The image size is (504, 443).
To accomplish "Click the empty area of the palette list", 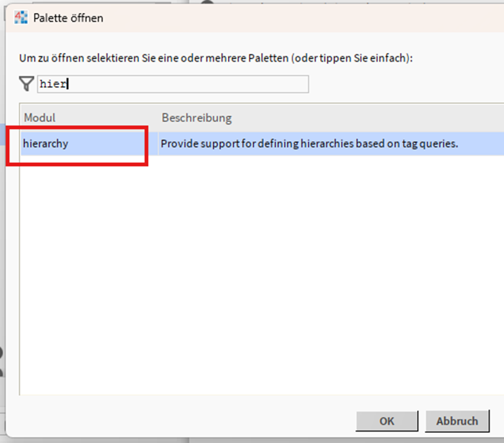I will click(262, 275).
